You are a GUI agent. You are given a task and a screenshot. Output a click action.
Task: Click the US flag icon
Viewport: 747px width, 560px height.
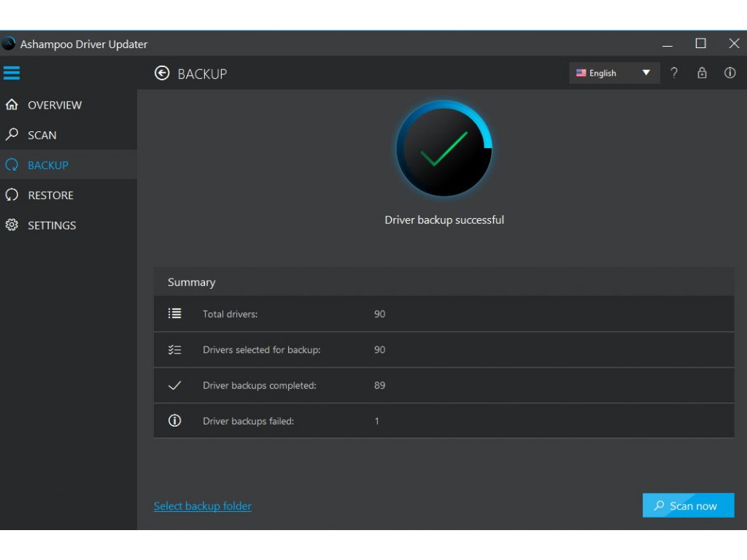581,73
